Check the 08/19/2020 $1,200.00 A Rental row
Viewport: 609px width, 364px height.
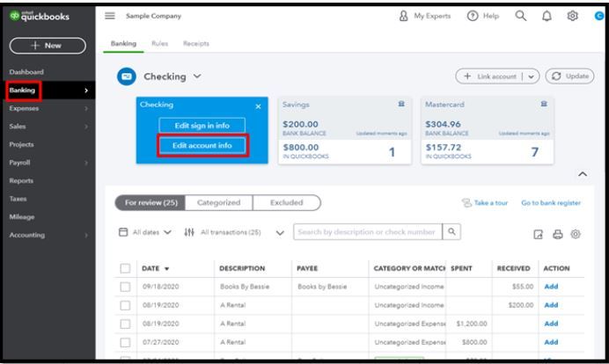[125, 324]
